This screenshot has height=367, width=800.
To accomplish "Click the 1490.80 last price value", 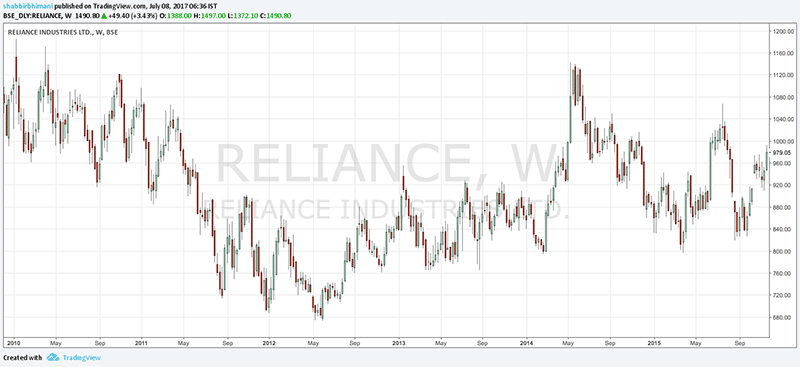I will click(88, 16).
